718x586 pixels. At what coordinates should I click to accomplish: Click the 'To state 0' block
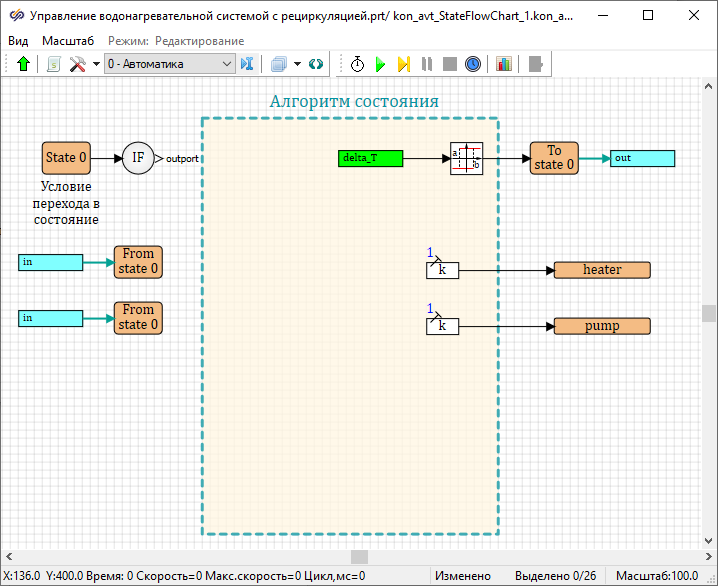point(554,158)
